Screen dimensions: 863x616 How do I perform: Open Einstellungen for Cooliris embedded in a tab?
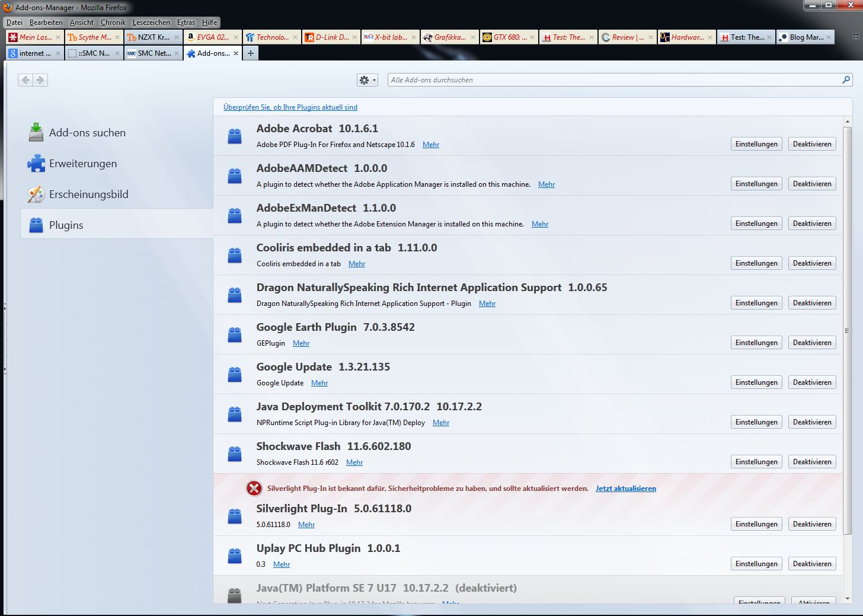click(756, 263)
